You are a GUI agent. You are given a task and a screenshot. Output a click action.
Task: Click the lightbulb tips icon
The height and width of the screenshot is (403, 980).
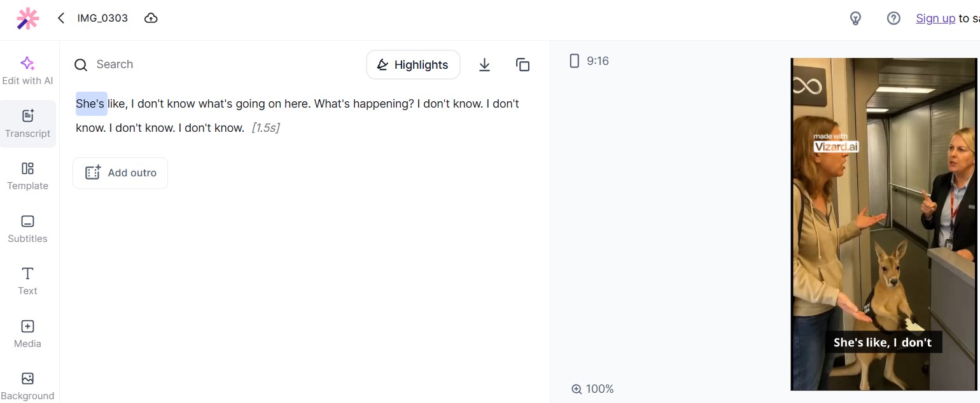(855, 18)
